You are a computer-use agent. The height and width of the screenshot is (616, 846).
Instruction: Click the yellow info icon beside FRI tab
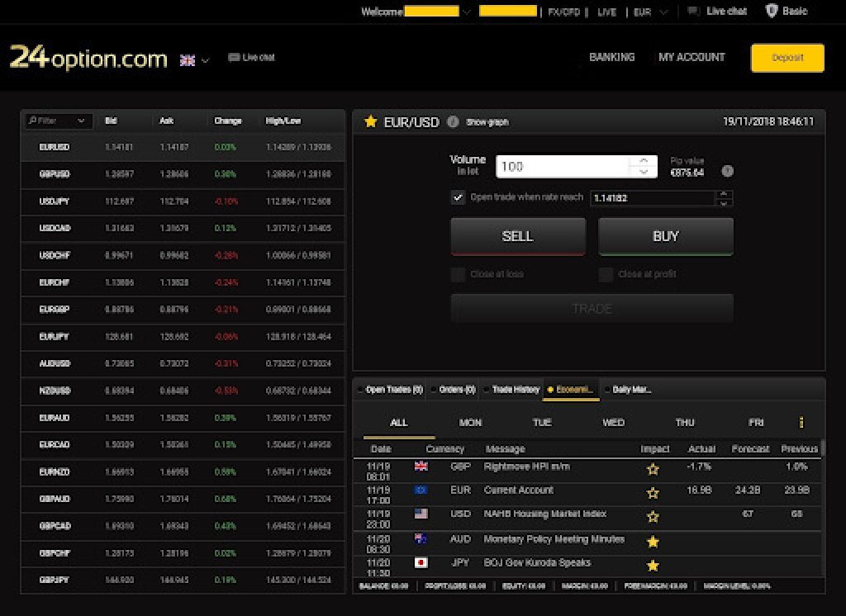click(x=801, y=422)
